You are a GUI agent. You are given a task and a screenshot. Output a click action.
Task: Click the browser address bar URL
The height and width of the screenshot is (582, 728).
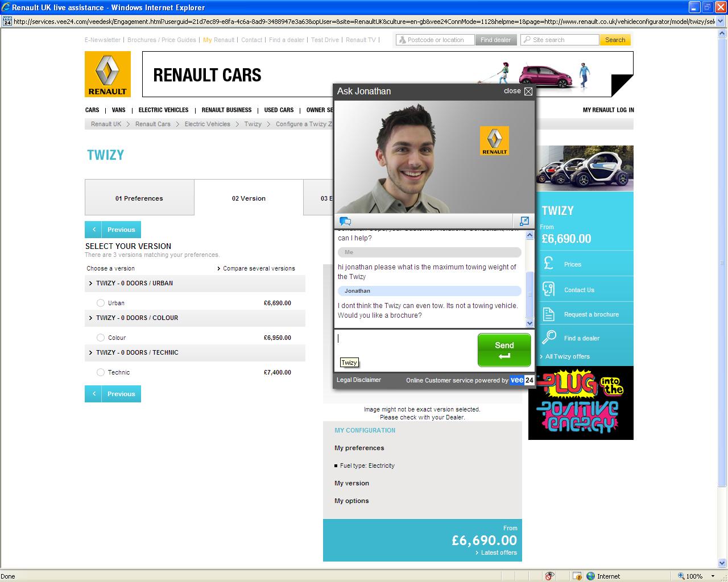tap(365, 22)
